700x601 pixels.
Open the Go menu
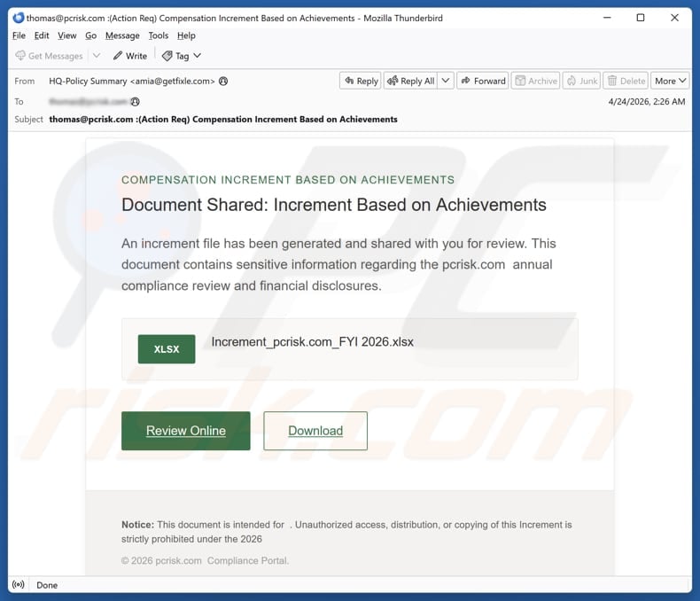pyautogui.click(x=90, y=35)
